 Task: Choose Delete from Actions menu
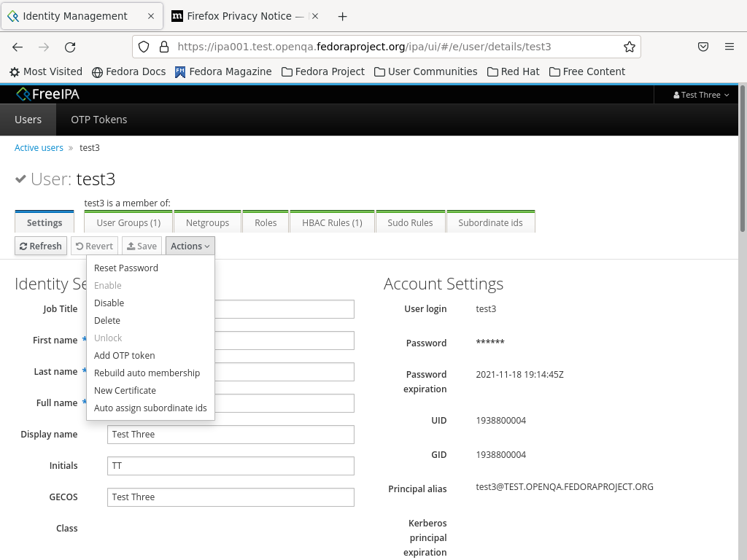(150, 321)
